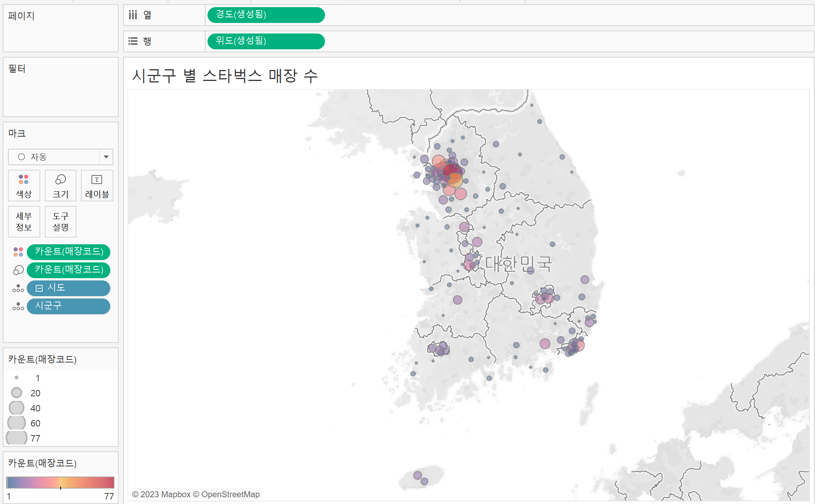
Task: Select the 경도(생성됨) pill on Columns shelf
Action: (x=266, y=15)
